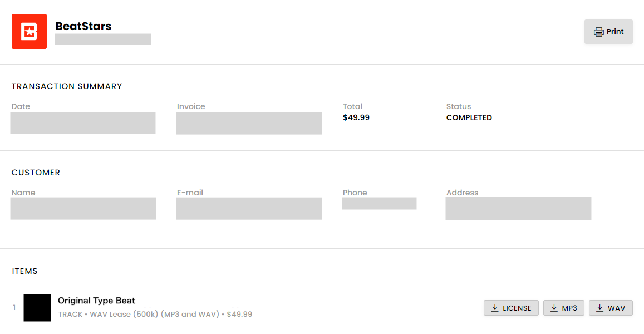Print this receipt using the Print button
This screenshot has height=334, width=644.
(x=608, y=32)
